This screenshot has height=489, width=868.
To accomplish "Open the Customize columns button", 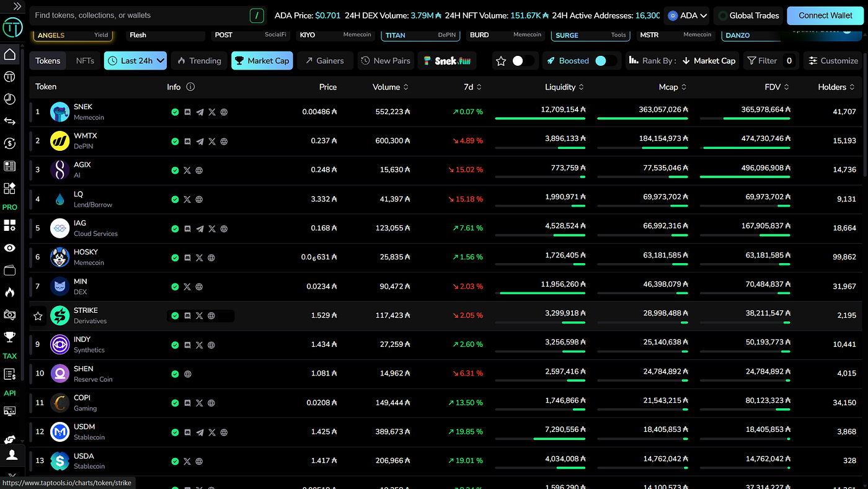I will click(833, 61).
